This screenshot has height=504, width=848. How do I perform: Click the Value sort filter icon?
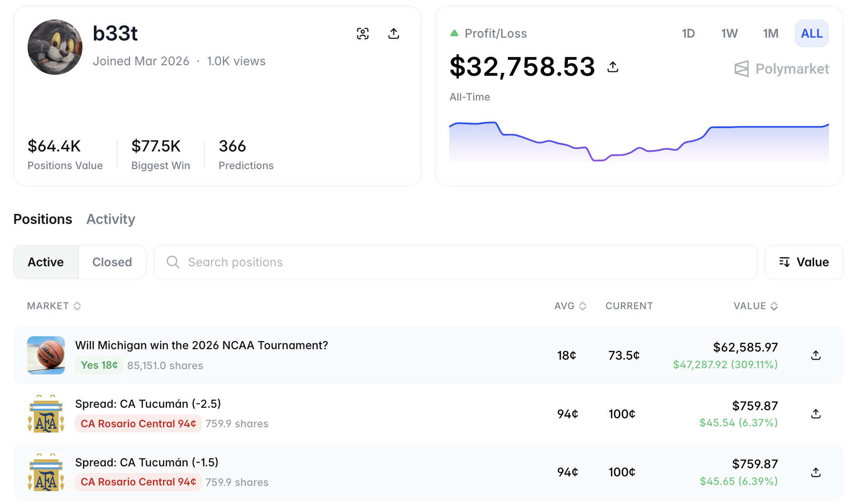785,262
